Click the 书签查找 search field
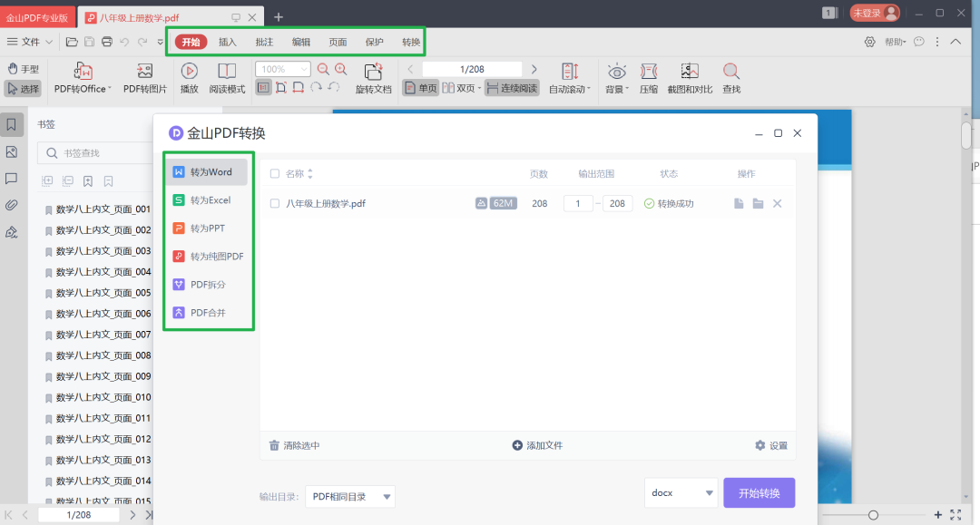980x525 pixels. 95,153
